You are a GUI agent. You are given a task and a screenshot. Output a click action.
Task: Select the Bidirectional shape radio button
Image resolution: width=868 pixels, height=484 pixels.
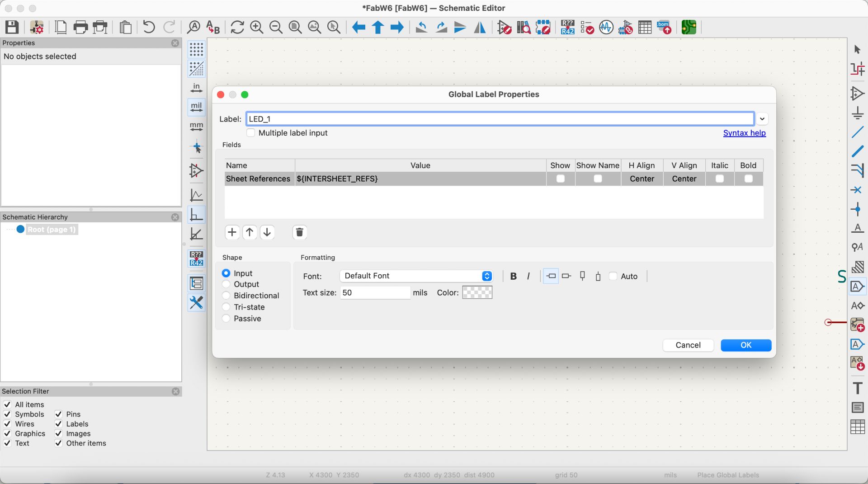(226, 296)
